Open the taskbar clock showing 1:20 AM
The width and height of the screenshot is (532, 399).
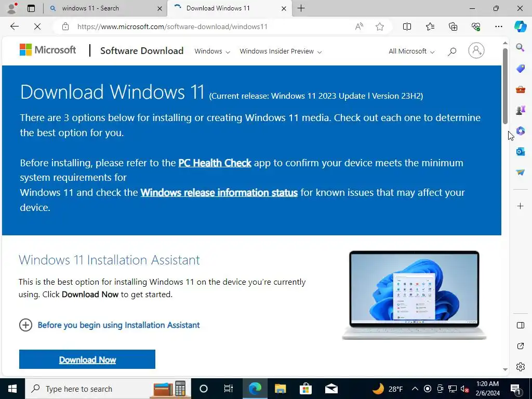[x=488, y=389]
